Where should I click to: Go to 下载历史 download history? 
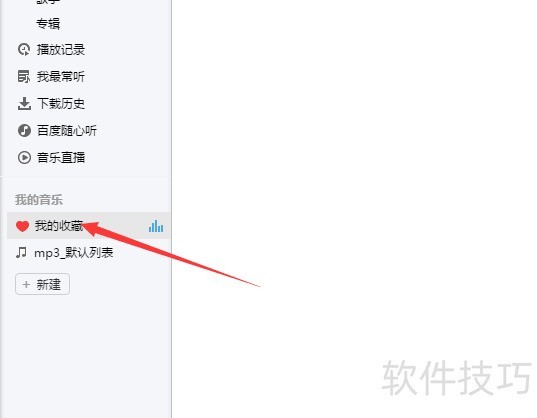click(x=61, y=103)
